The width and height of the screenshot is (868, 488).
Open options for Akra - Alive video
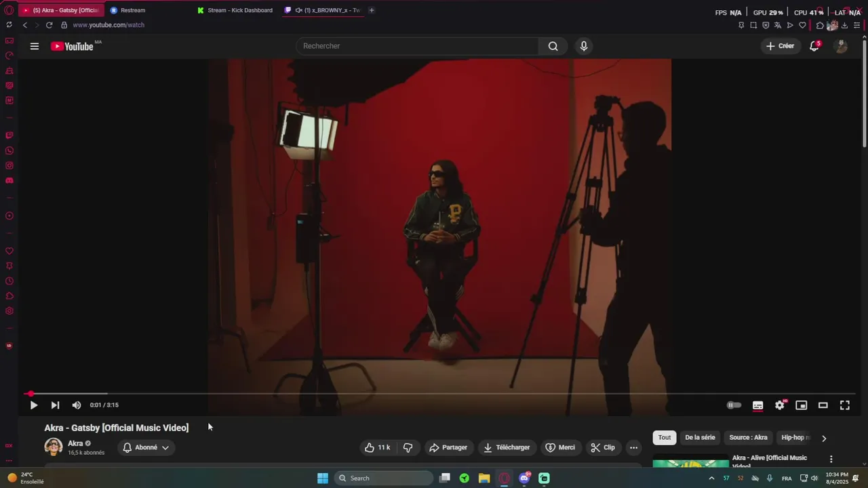tap(831, 459)
